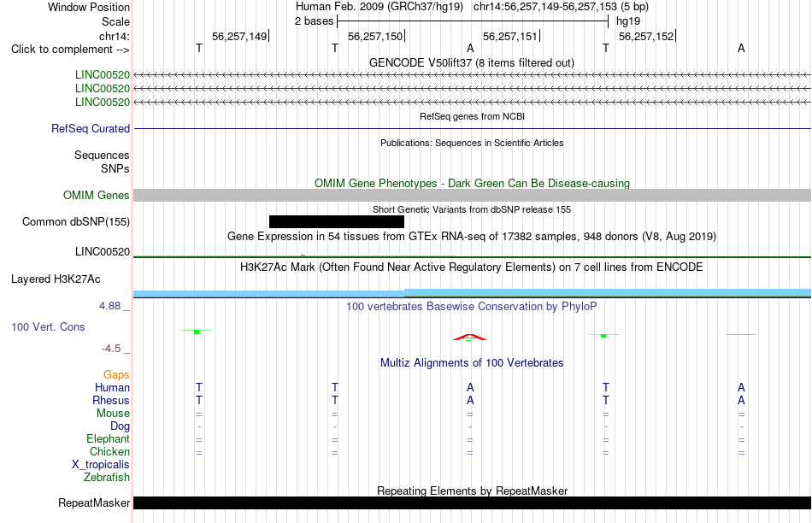The image size is (812, 523).
Task: Click the chr14: base position label
Action: pyautogui.click(x=114, y=36)
